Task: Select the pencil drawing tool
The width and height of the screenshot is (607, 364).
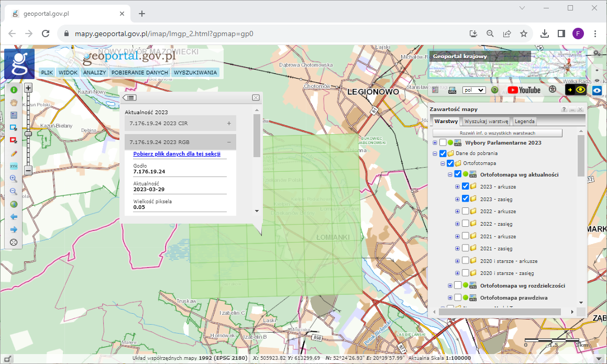Action: (14, 153)
